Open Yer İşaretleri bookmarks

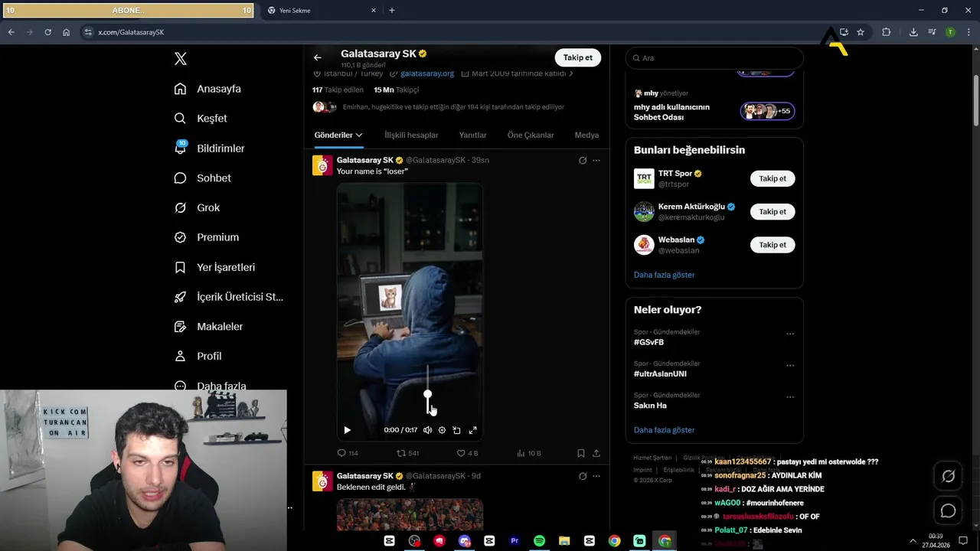[x=214, y=267]
